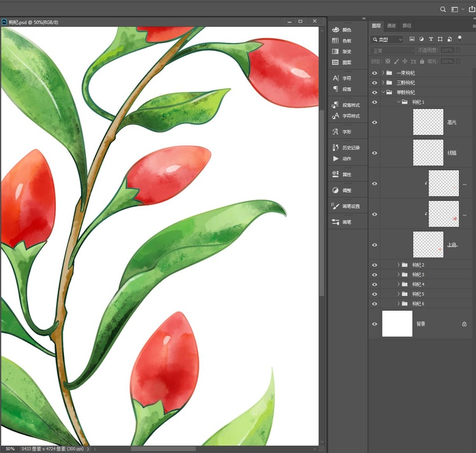
Task: Hide the 上色 layer
Action: coord(374,244)
